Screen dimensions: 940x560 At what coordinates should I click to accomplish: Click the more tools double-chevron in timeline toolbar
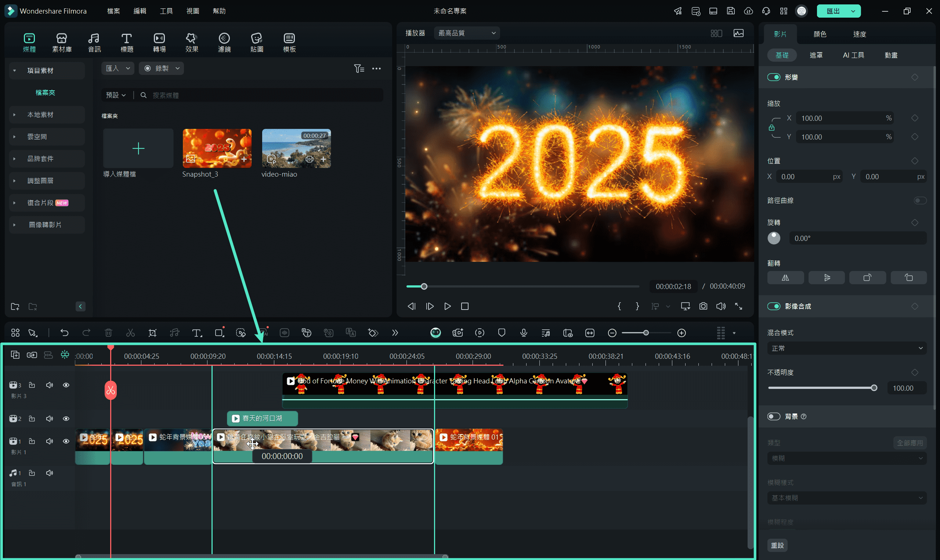(395, 333)
